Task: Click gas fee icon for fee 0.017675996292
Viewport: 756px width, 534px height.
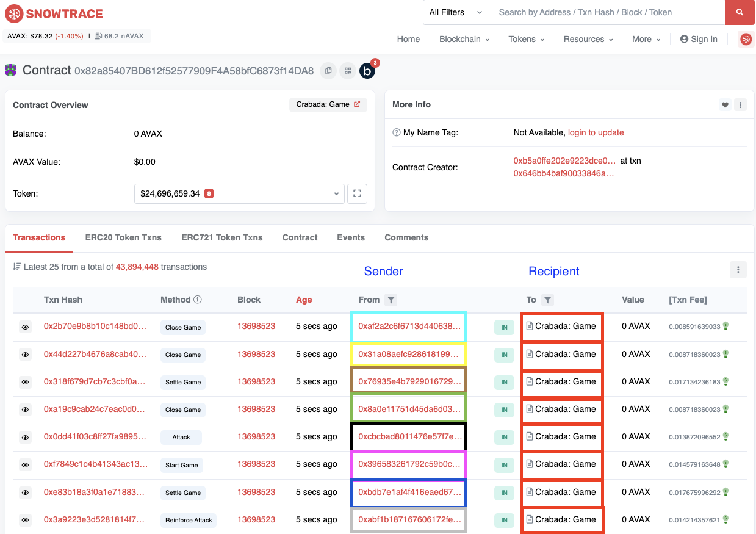Action: pos(726,492)
